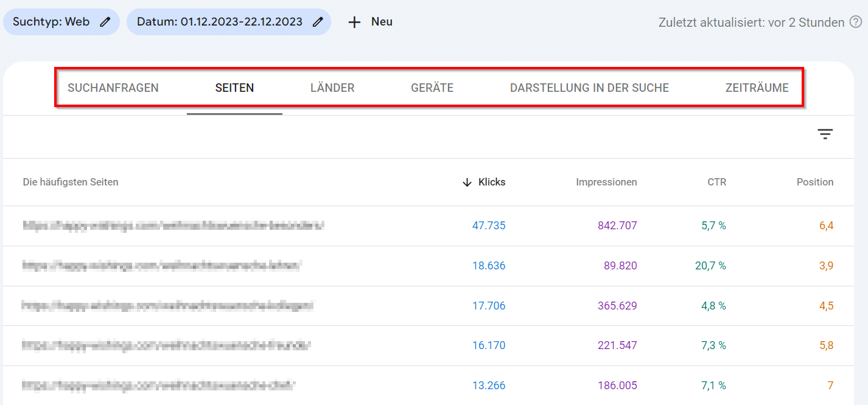Open the DARSTELLUNG IN DER SUCHE tab
Viewport: 868px width, 405px height.
click(x=590, y=88)
